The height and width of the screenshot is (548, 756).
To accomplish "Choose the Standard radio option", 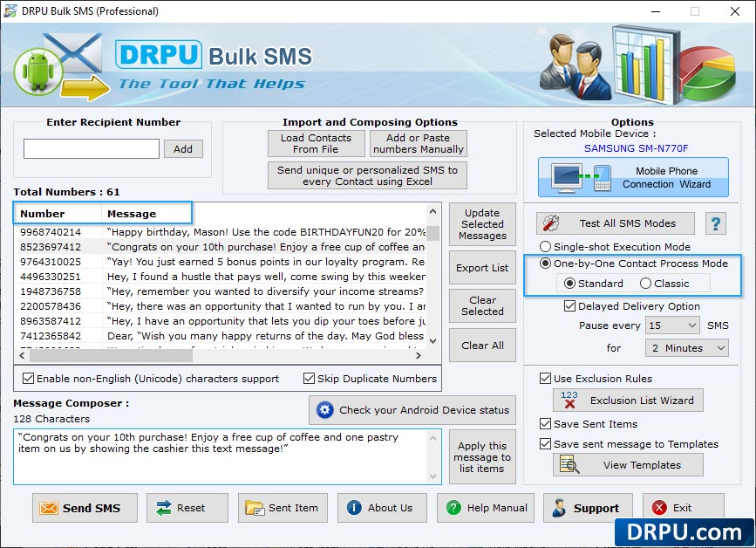I will click(594, 284).
